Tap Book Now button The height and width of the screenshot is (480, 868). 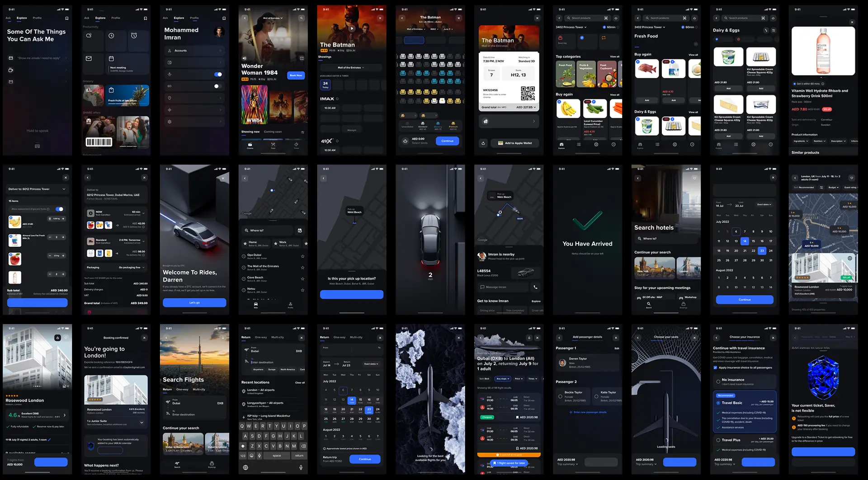click(x=296, y=75)
